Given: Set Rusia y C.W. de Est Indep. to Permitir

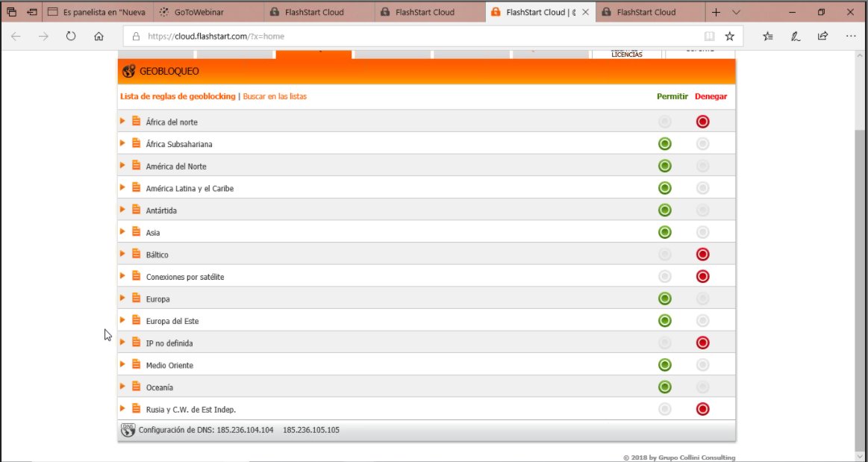Looking at the screenshot, I should pos(665,410).
